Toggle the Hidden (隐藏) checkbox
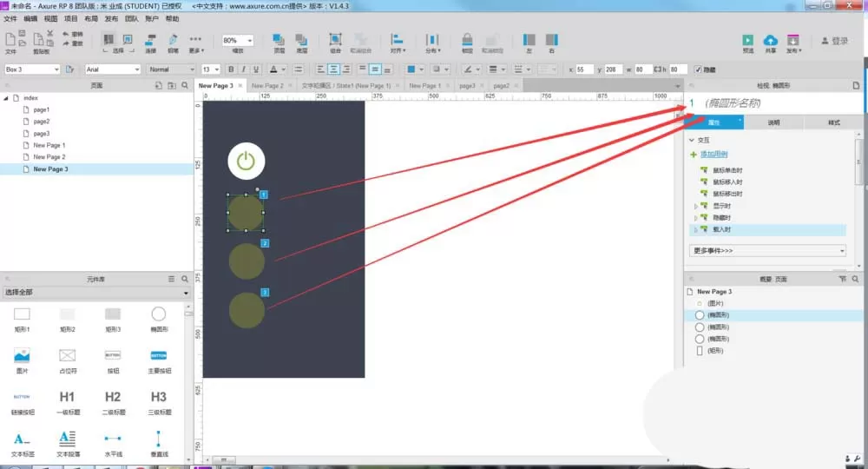The image size is (868, 469). tap(698, 69)
